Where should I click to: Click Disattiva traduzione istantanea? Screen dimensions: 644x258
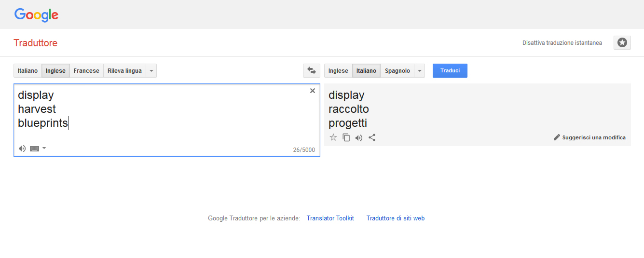point(562,43)
